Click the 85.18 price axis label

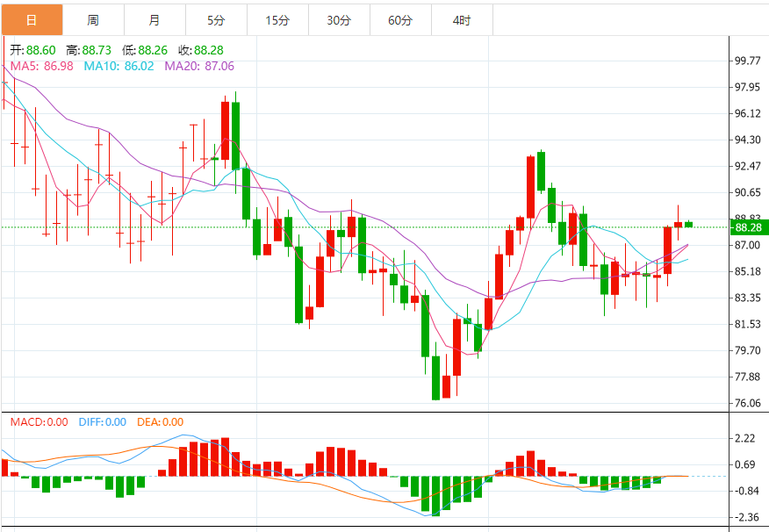pyautogui.click(x=747, y=271)
